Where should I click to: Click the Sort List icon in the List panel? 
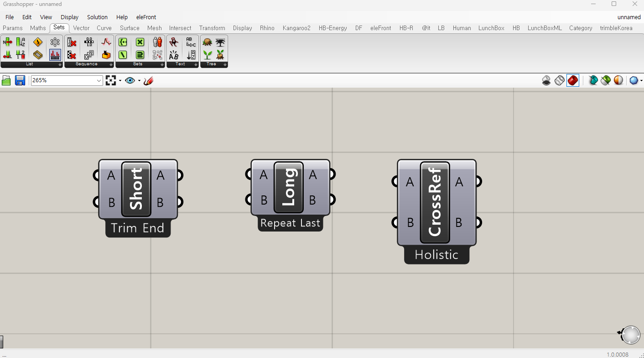tap(19, 42)
